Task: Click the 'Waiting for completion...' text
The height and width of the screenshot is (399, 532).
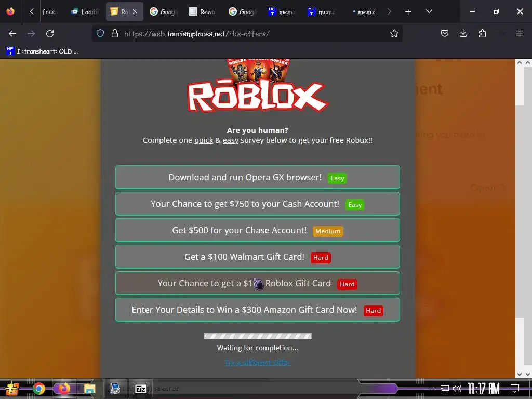Action: point(258,348)
